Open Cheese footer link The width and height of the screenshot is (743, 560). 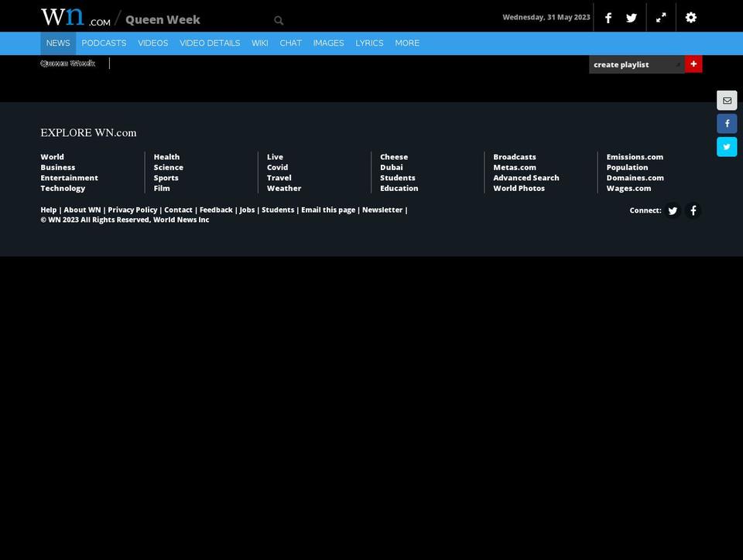coord(394,157)
